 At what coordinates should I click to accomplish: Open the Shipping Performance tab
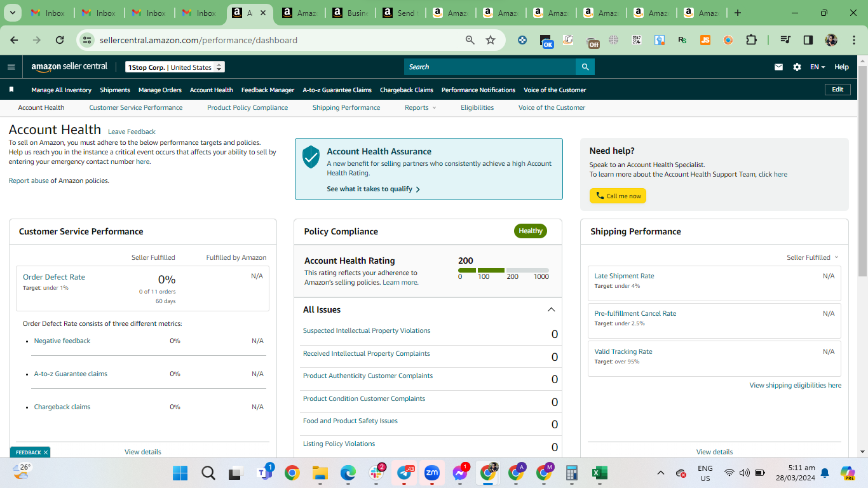pyautogui.click(x=346, y=107)
